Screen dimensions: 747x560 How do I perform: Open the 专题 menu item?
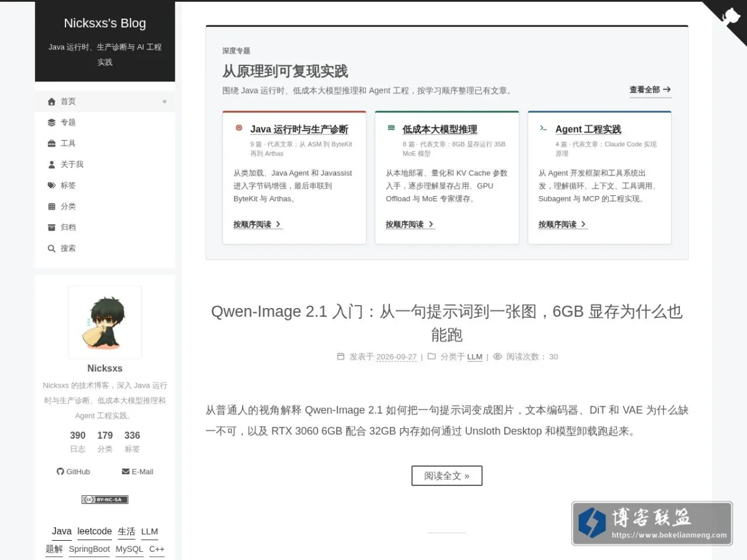click(105, 123)
